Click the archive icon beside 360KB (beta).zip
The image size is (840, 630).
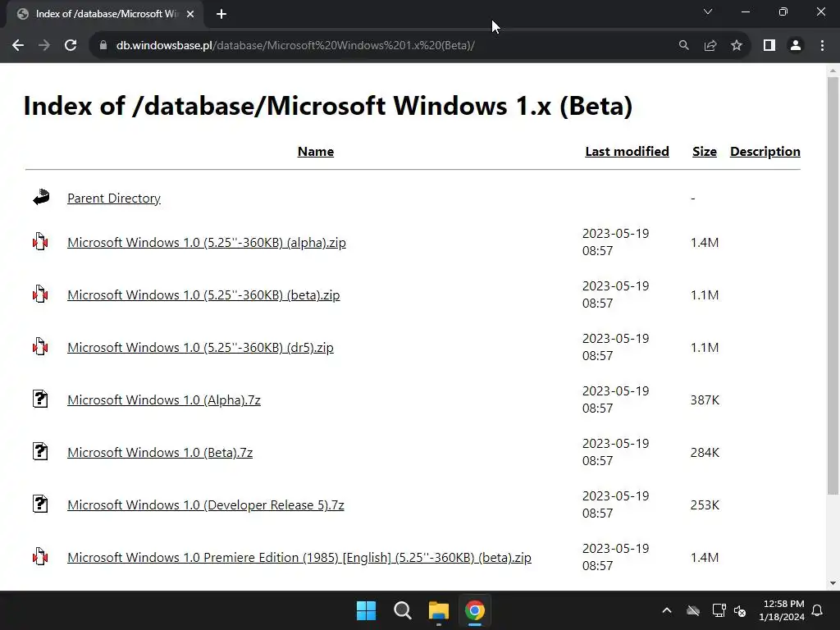tap(40, 294)
